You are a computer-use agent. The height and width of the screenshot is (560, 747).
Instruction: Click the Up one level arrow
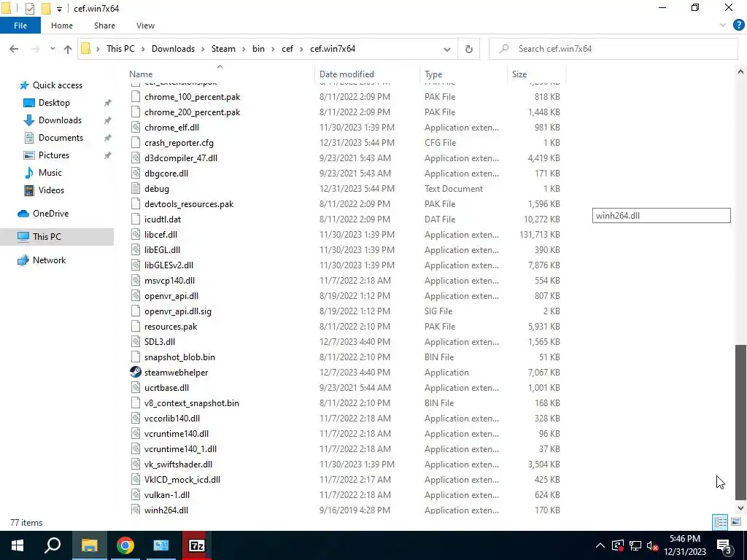pos(68,49)
